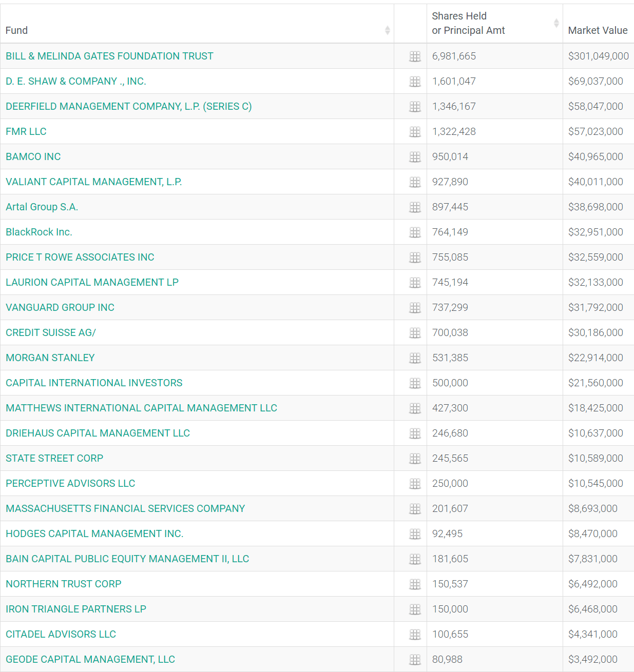Open Bill & Melinda Gates Foundation Trust link
The image size is (634, 672).
point(109,56)
